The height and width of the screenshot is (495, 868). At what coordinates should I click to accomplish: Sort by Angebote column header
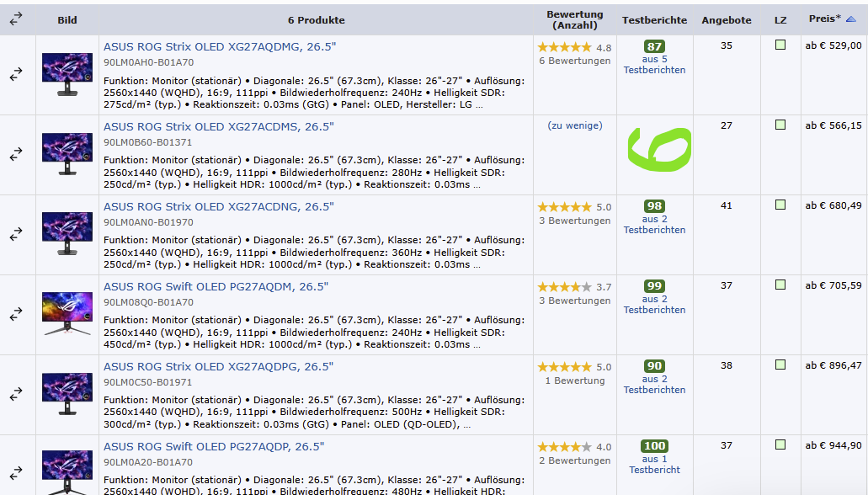tap(727, 20)
